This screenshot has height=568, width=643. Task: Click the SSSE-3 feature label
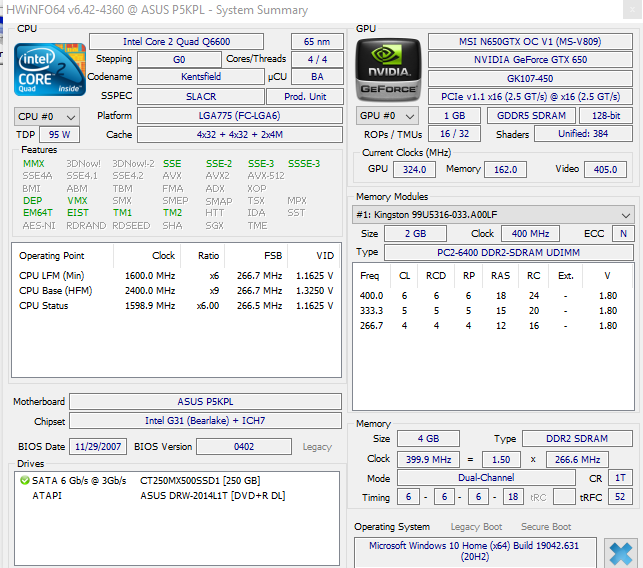pos(304,164)
